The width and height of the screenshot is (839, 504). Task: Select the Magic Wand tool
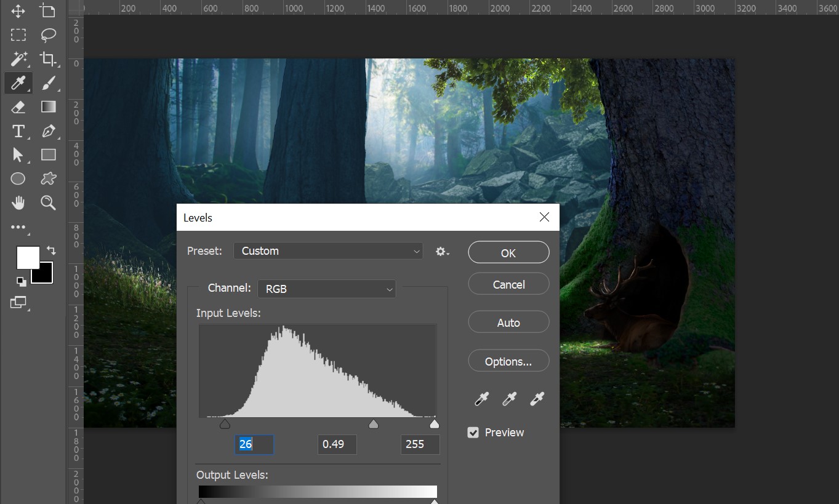18,58
